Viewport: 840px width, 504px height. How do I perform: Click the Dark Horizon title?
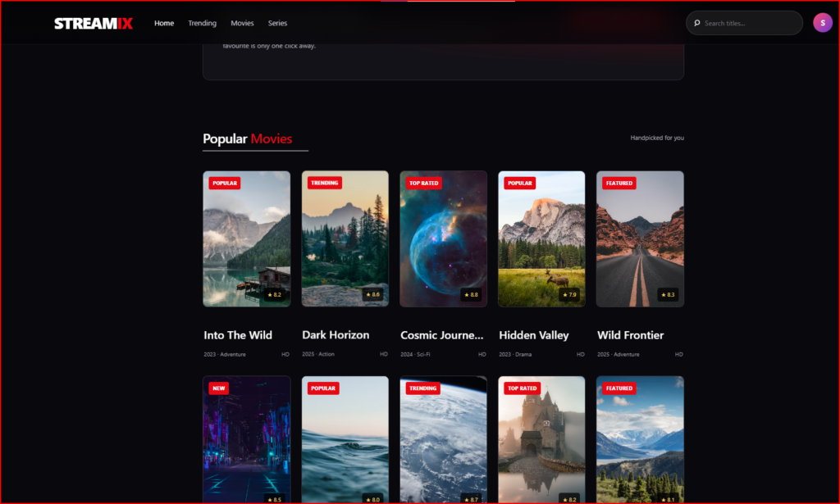[336, 335]
